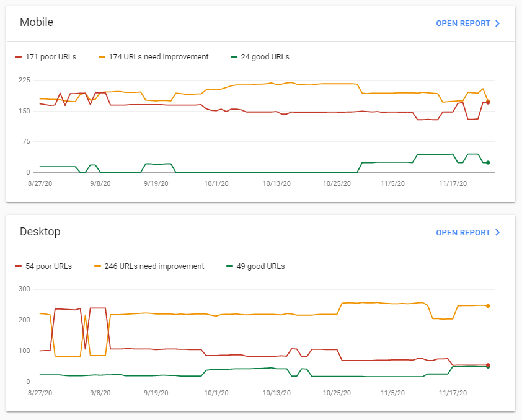Image resolution: width=522 pixels, height=420 pixels.
Task: Click the red legend dash for 171 poor URLs
Action: (18, 57)
